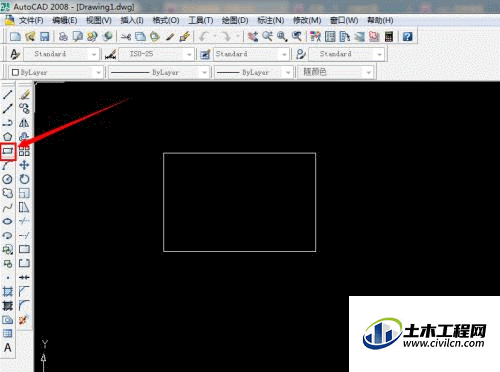Select the Erase modify tool

[24, 95]
